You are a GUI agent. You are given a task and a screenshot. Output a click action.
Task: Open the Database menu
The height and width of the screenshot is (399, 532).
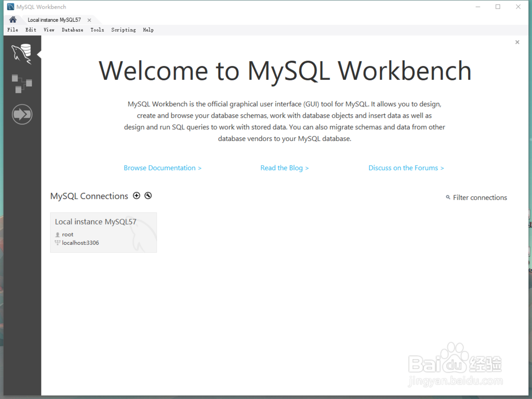coord(72,30)
